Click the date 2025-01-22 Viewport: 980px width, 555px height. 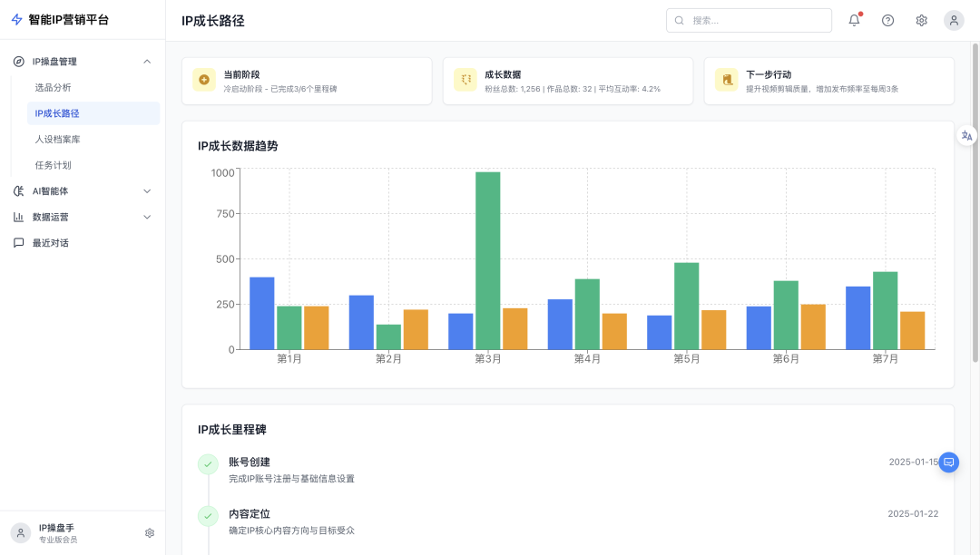pos(913,514)
